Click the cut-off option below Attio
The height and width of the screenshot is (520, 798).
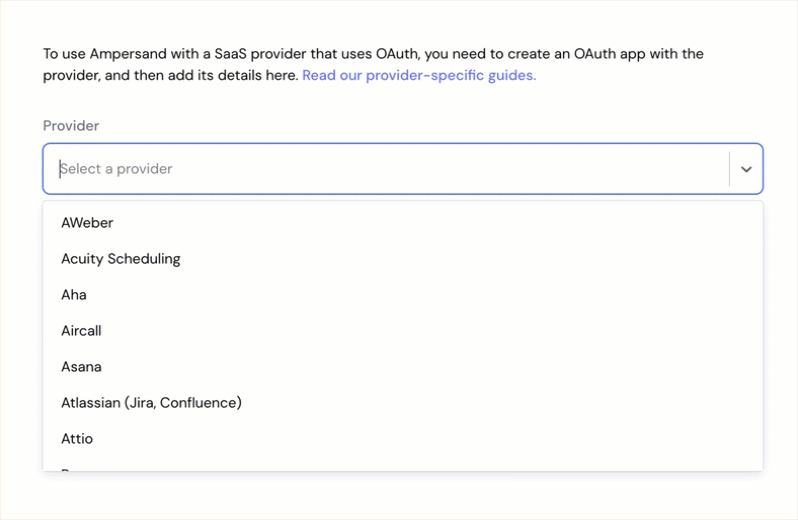(403, 467)
